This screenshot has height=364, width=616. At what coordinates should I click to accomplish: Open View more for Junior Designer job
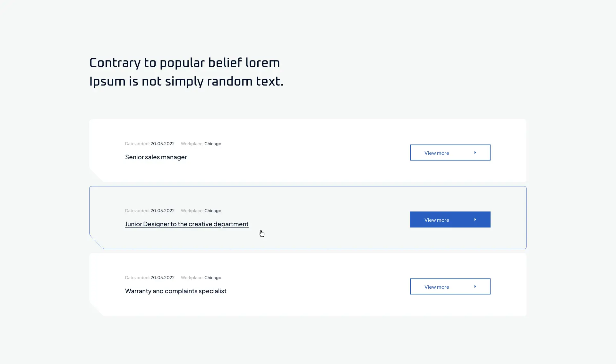pyautogui.click(x=450, y=219)
